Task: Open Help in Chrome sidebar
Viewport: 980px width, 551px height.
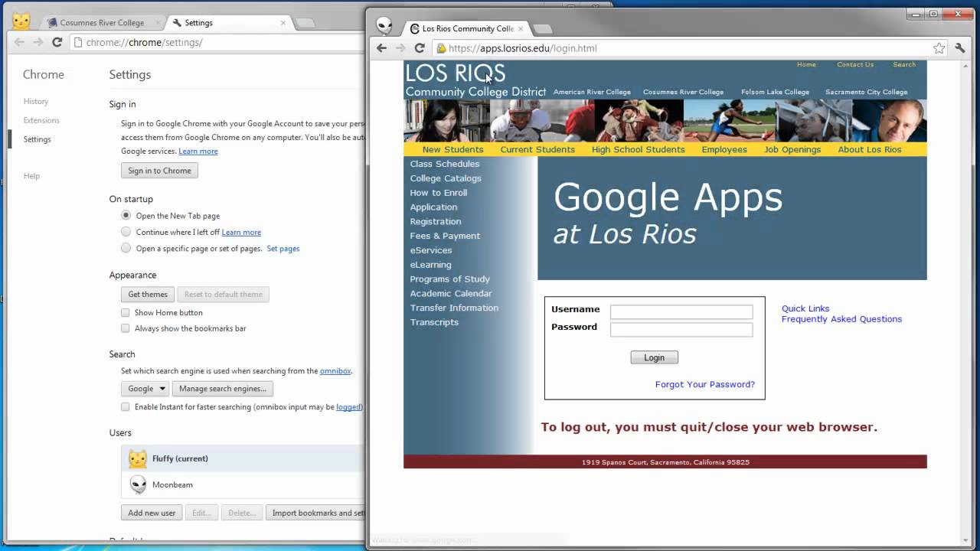Action: pyautogui.click(x=31, y=176)
